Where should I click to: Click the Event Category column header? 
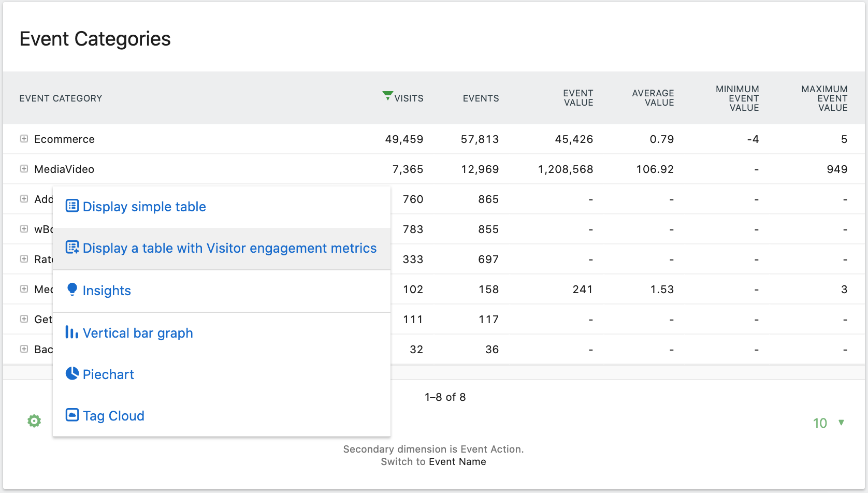click(60, 98)
